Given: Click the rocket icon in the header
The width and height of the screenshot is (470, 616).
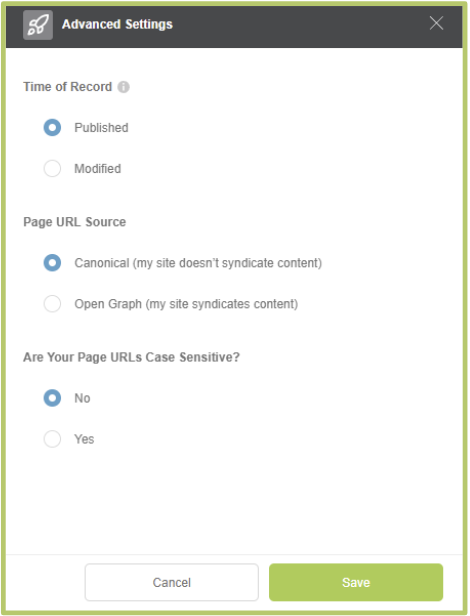Looking at the screenshot, I should tap(38, 25).
